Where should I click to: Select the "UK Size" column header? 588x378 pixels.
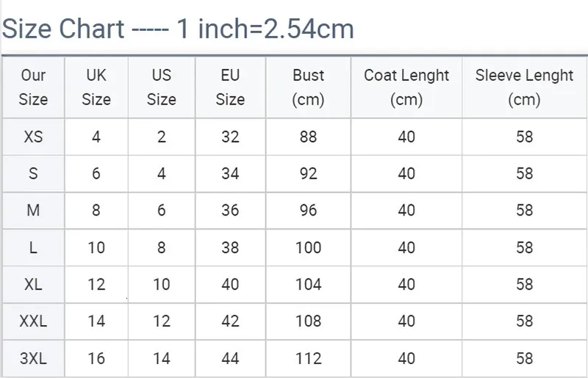tap(96, 87)
